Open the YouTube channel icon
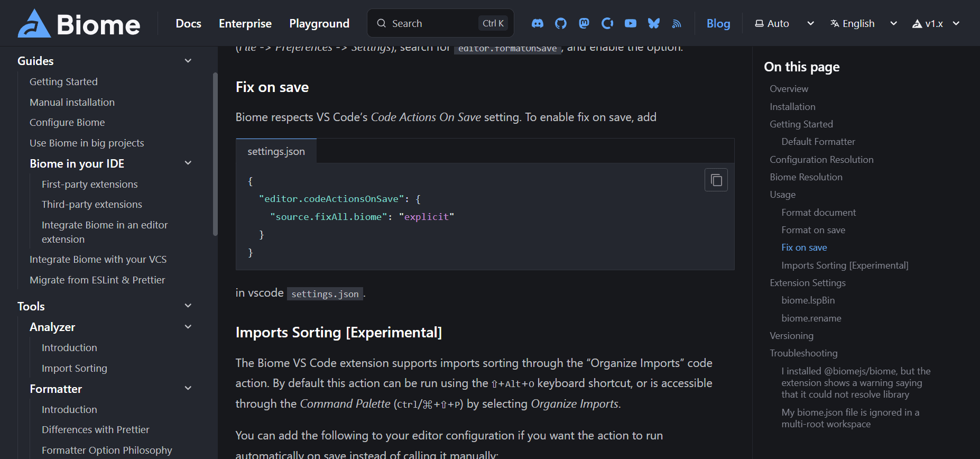 [631, 23]
